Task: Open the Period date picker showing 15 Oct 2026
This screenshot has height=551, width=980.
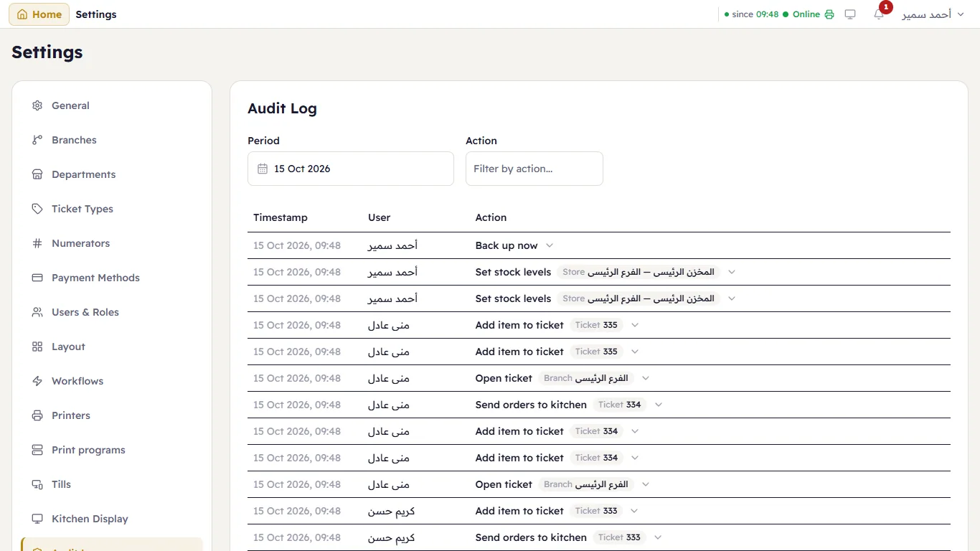Action: (351, 169)
